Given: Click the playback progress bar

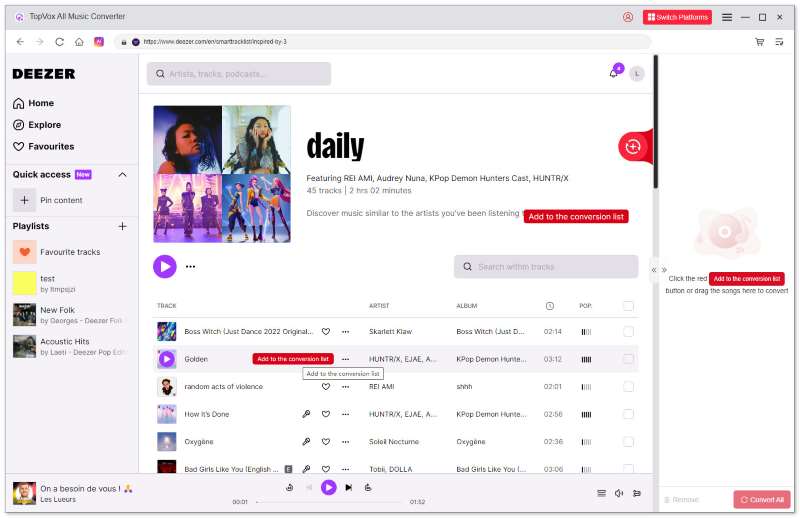Looking at the screenshot, I should coord(329,502).
